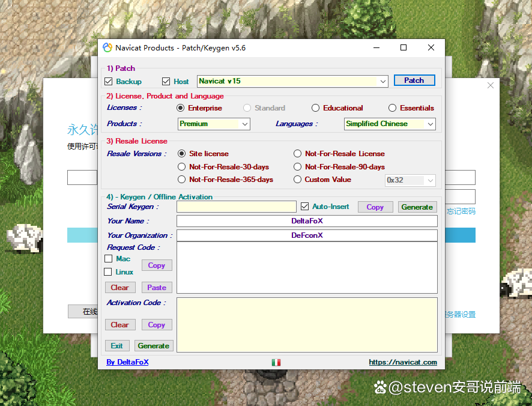Open the Navicat v15 version dropdown
The width and height of the screenshot is (532, 406).
tap(383, 81)
